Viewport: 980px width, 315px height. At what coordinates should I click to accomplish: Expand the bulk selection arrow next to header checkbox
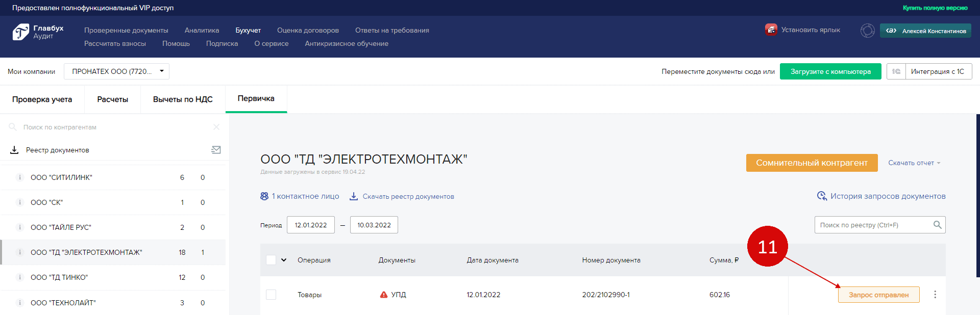tap(284, 260)
